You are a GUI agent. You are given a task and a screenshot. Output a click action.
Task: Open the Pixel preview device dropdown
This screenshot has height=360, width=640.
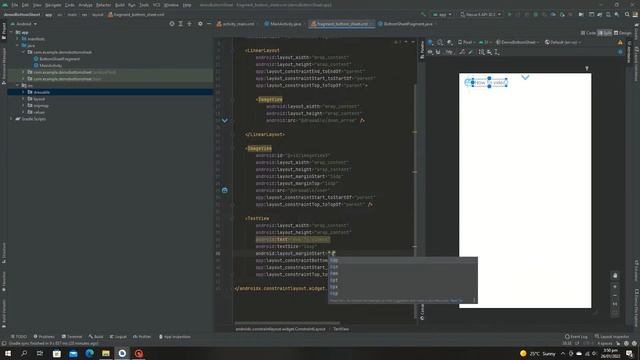pyautogui.click(x=466, y=42)
